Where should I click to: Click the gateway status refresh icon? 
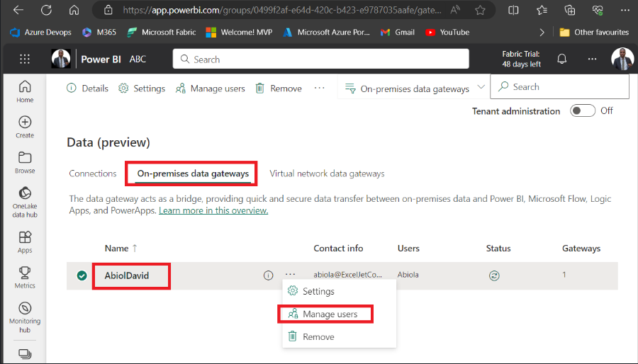[494, 275]
